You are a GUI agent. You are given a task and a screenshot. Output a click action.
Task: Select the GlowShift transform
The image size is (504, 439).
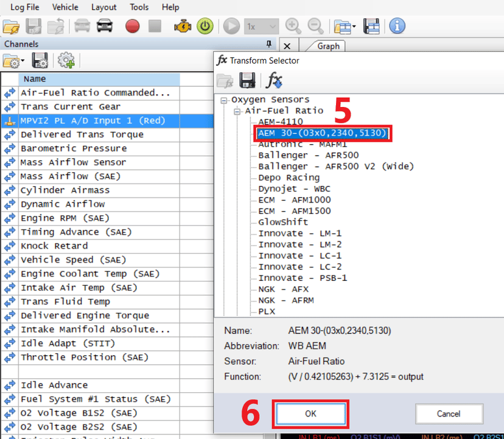[283, 222]
